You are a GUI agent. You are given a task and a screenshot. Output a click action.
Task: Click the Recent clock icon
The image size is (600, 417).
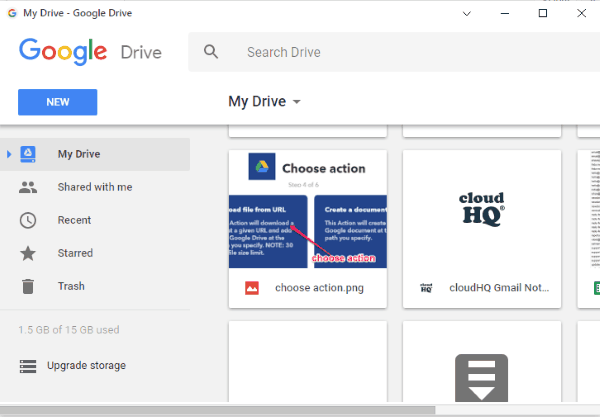(x=29, y=220)
